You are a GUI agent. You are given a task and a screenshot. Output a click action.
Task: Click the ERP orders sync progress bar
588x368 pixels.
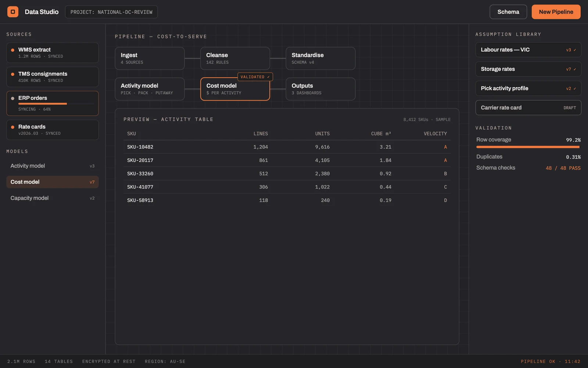tap(56, 104)
